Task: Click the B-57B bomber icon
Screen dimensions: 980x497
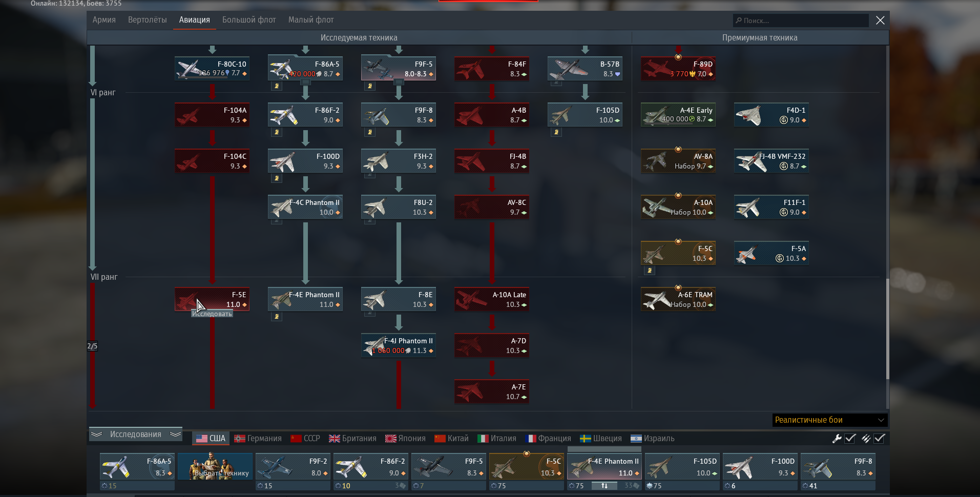Action: 585,69
